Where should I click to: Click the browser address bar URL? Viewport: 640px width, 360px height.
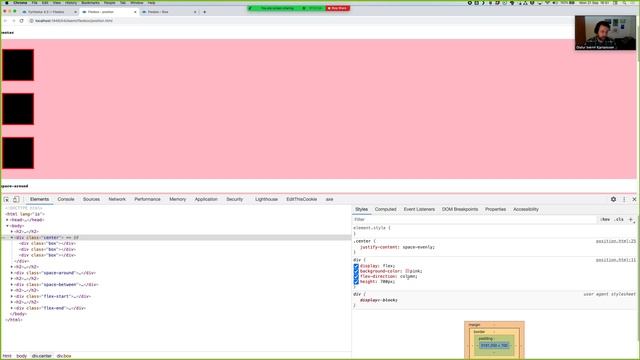(x=73, y=20)
